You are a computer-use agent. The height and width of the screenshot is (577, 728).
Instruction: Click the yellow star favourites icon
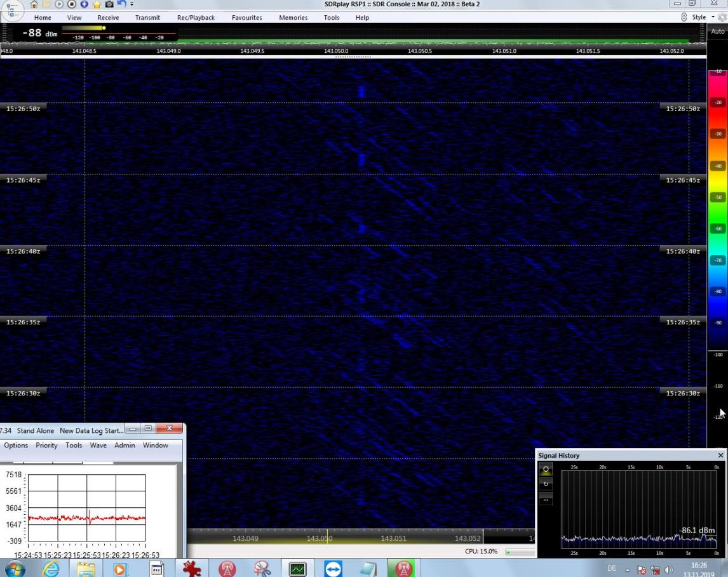click(97, 4)
